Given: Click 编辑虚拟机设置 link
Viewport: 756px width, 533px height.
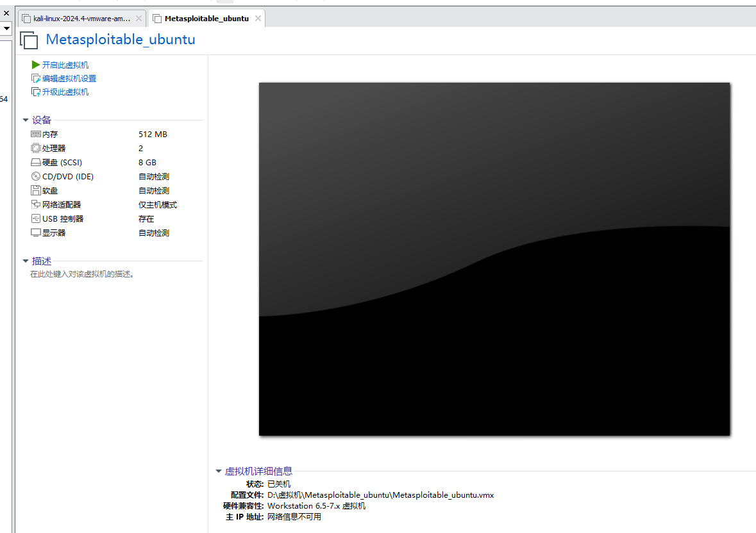Looking at the screenshot, I should coord(69,79).
